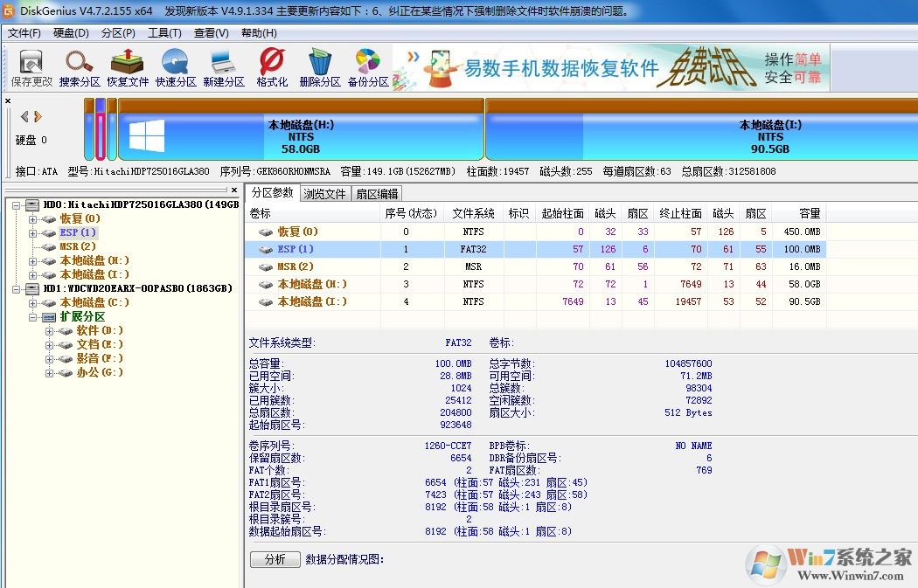This screenshot has width=918, height=588.
Task: Click the 保存更改 (Save Changes) toolbar icon
Action: [x=31, y=67]
